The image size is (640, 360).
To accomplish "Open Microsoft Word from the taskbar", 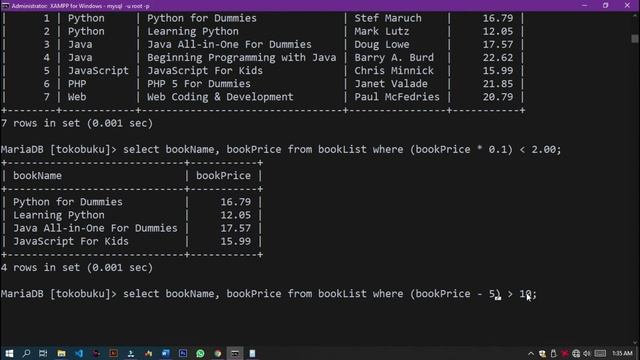I will pos(165,353).
